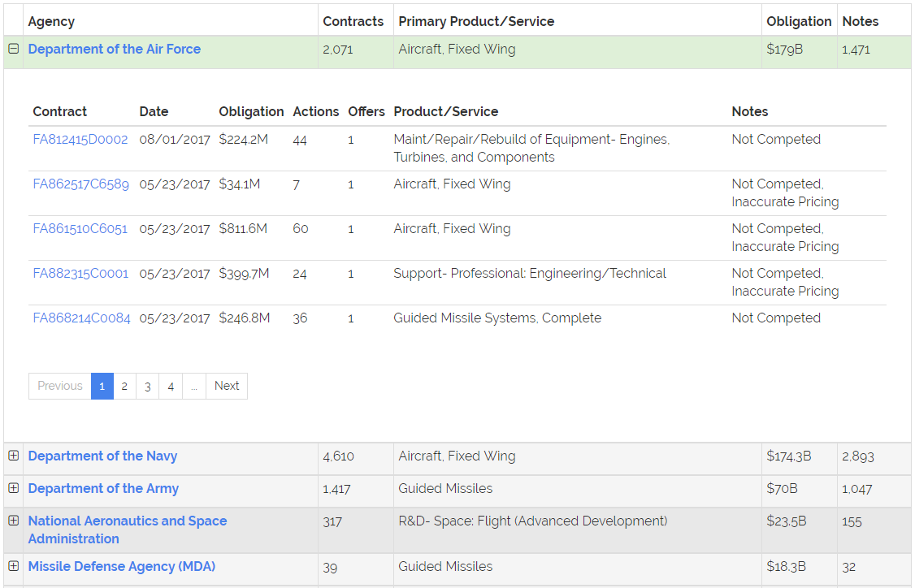Click the ellipsis pagination button

pyautogui.click(x=193, y=387)
